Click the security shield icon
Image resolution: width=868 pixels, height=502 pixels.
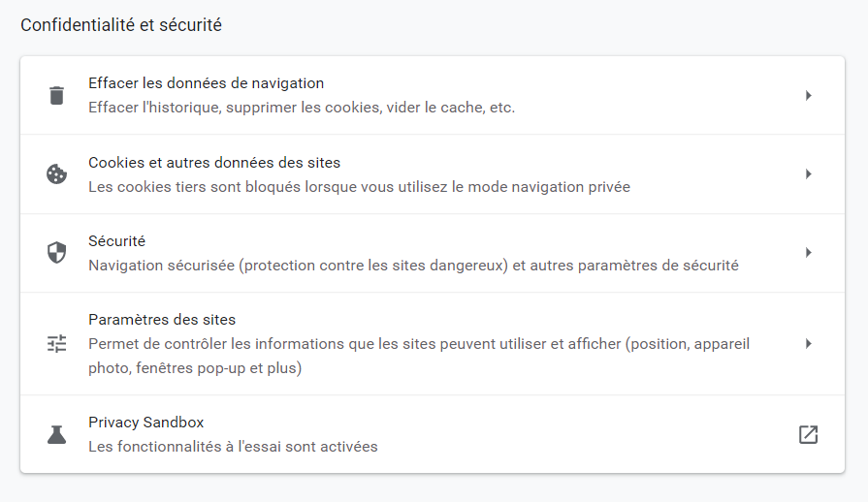[56, 253]
